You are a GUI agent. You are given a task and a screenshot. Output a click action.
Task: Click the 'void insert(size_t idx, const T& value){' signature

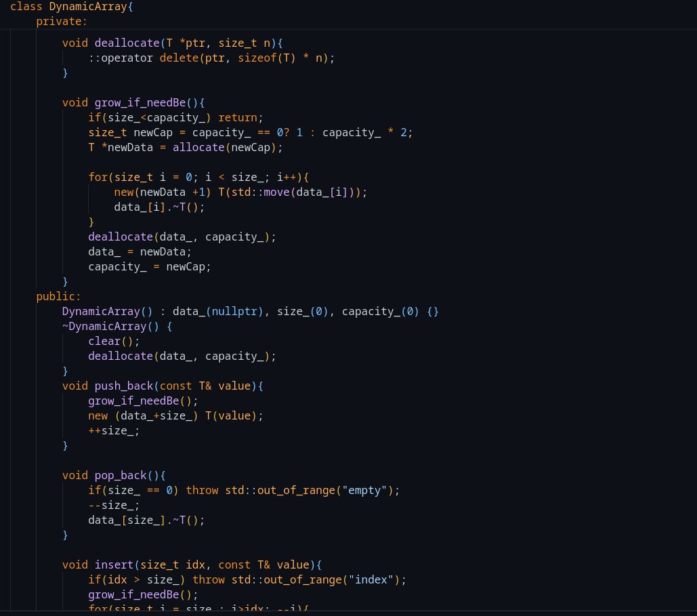(x=192, y=565)
